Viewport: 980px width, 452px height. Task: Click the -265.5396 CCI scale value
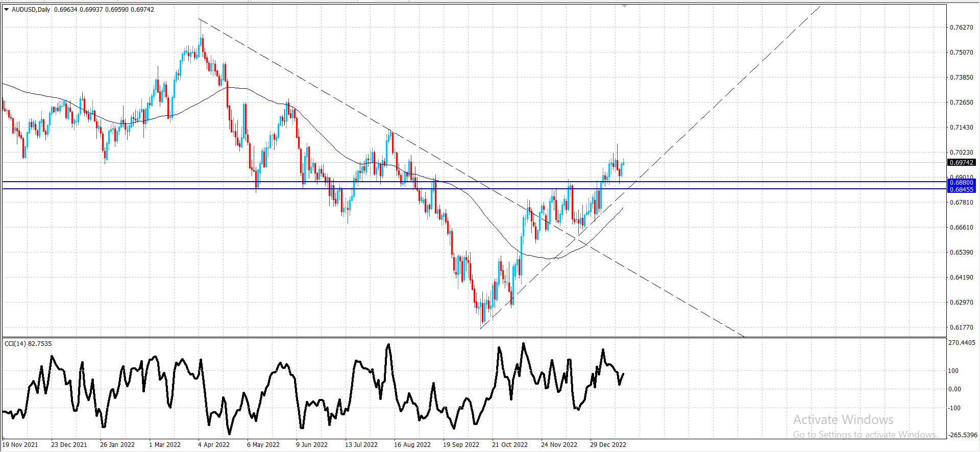963,435
